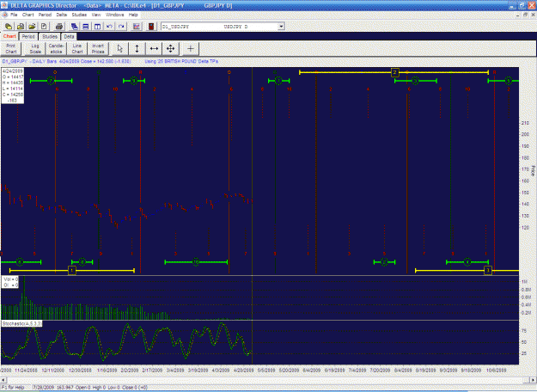Open the Windows menu
Viewport: 537px width, 392px height.
click(x=115, y=15)
